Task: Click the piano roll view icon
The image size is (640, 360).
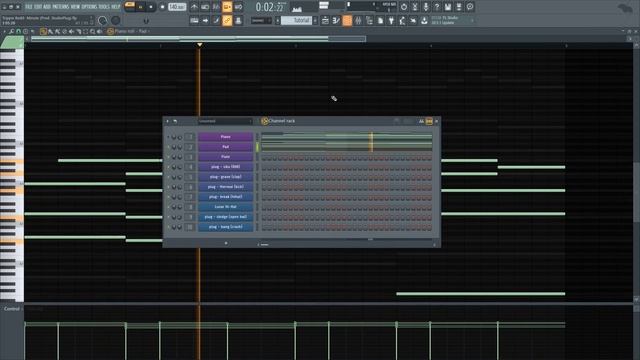Action: 336,20
